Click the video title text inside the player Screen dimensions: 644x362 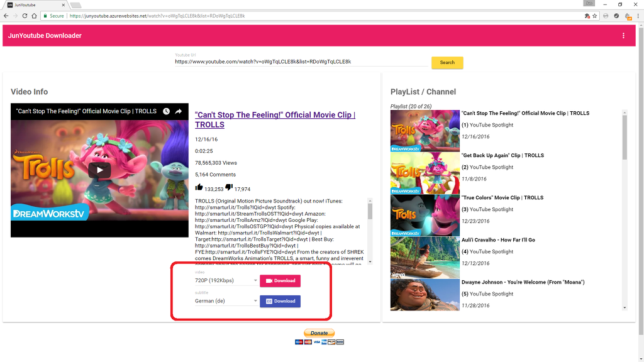pyautogui.click(x=86, y=111)
